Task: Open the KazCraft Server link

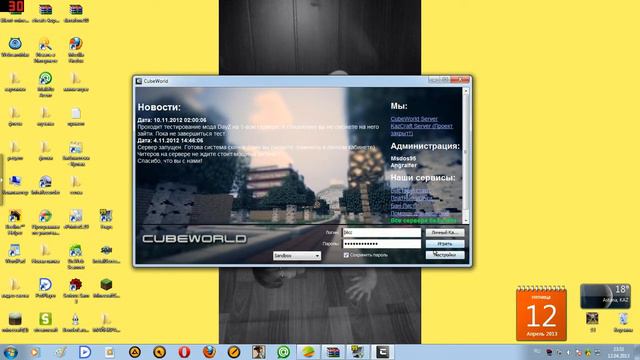Action: 422,129
